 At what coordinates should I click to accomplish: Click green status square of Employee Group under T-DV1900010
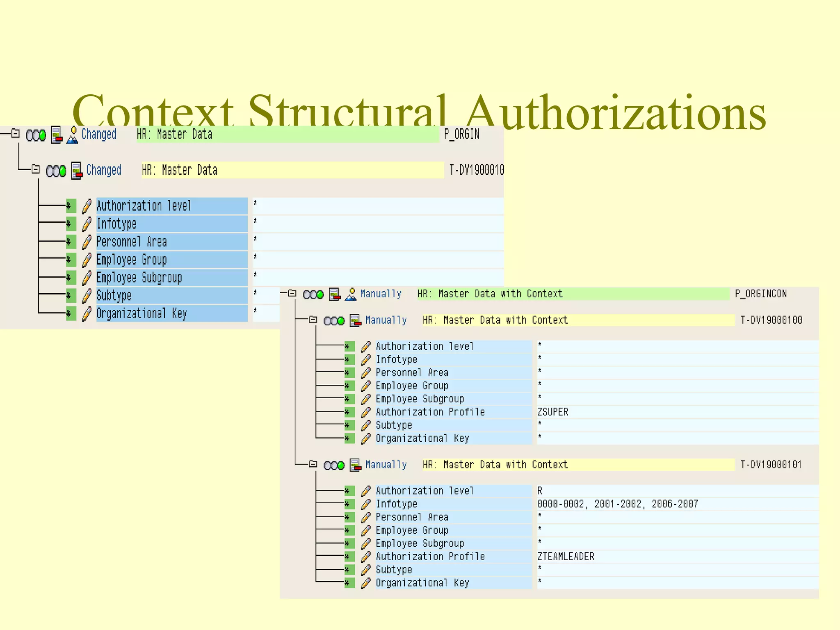(71, 260)
